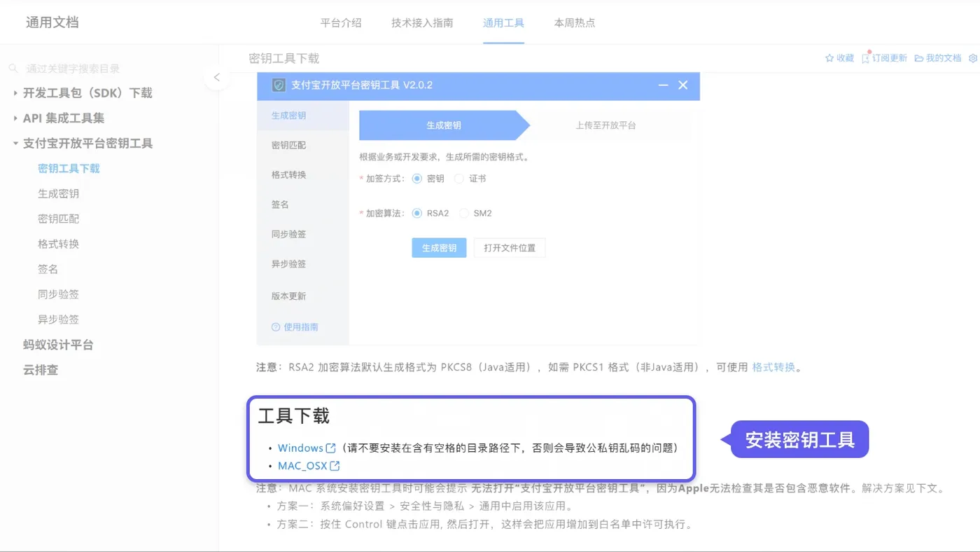This screenshot has width=980, height=552.
Task: Click the star icon beside 收藏
Action: click(829, 58)
